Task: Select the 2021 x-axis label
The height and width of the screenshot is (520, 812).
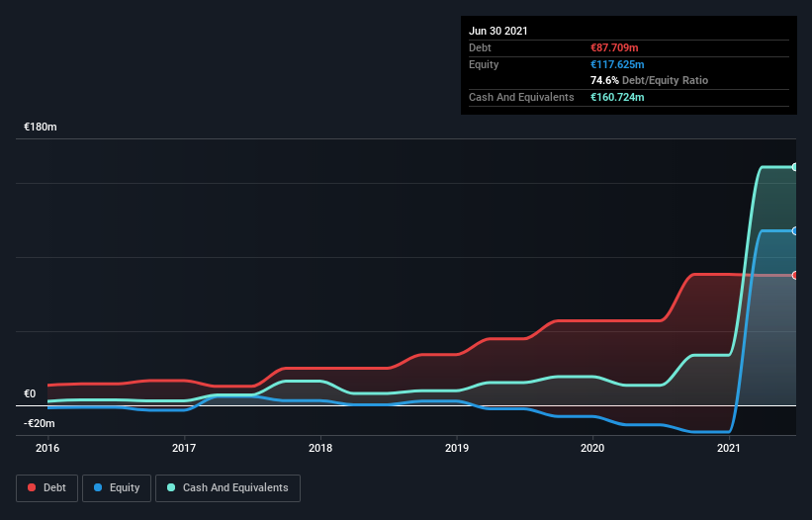Action: [729, 448]
